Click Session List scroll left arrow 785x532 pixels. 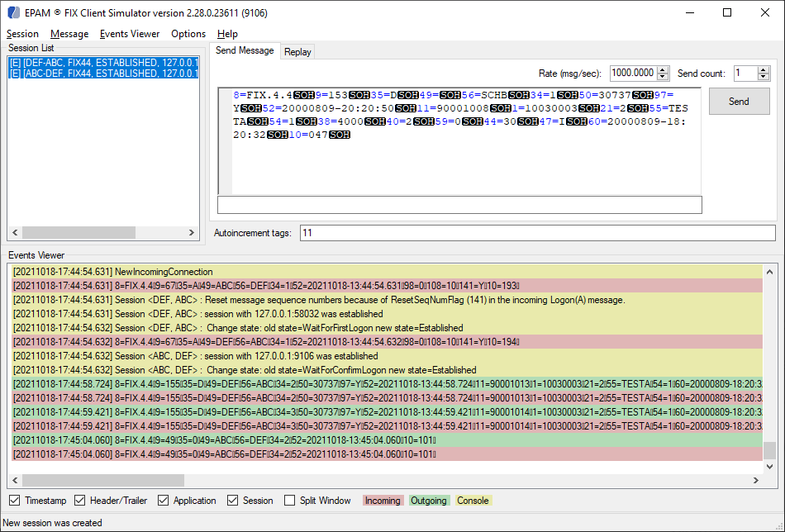pos(15,232)
